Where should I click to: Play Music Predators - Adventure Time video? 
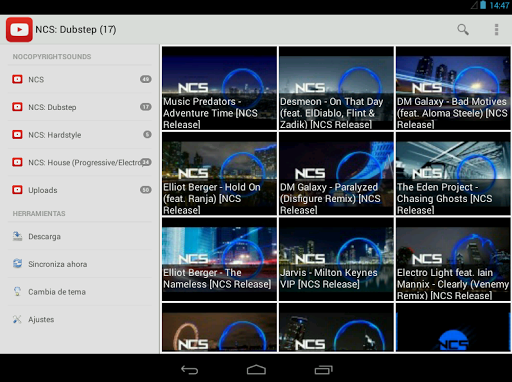[x=219, y=88]
